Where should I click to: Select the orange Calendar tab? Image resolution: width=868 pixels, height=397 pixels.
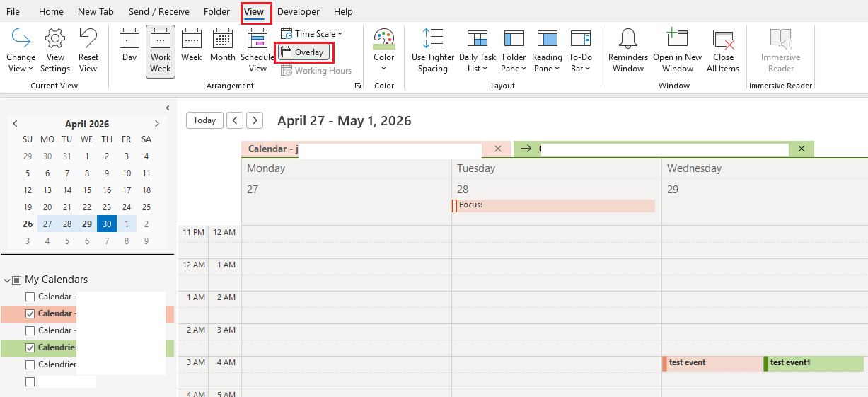[376, 149]
